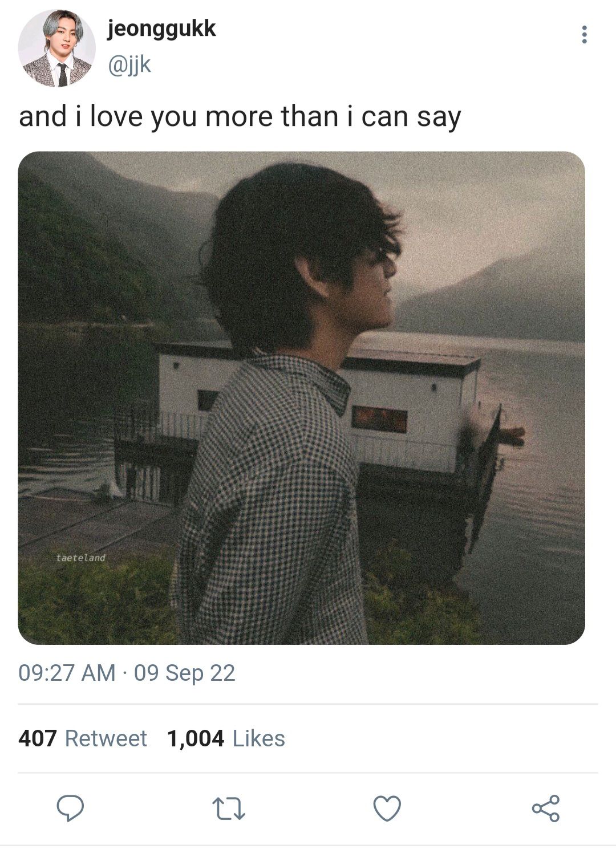This screenshot has height=853, width=616.
Task: Tap the retweet arrows icon
Action: pyautogui.click(x=229, y=809)
